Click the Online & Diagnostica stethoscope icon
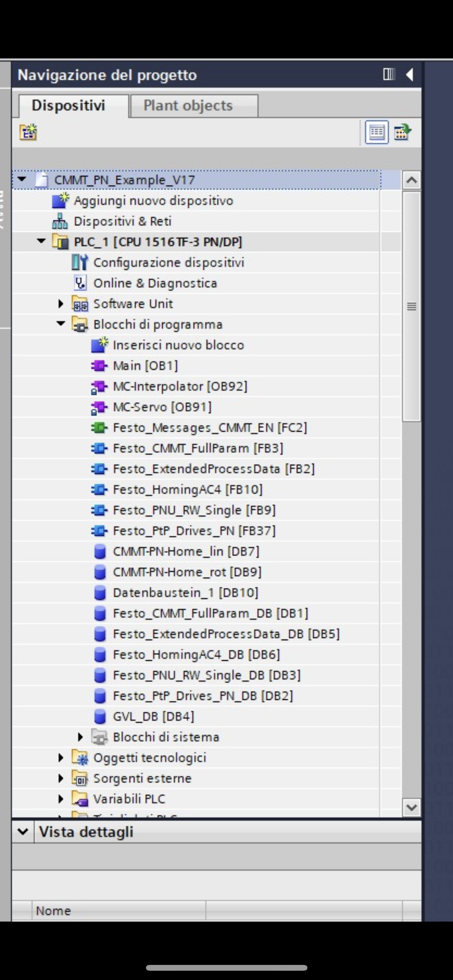The image size is (453, 980). pyautogui.click(x=80, y=283)
